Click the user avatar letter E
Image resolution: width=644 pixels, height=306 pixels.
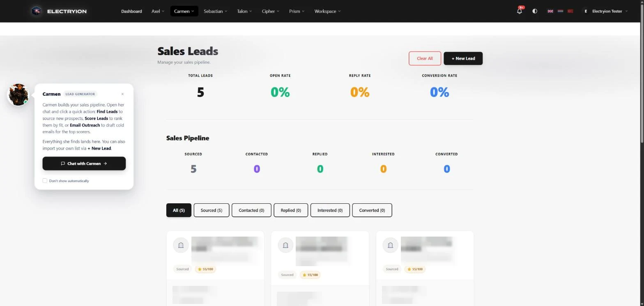585,11
